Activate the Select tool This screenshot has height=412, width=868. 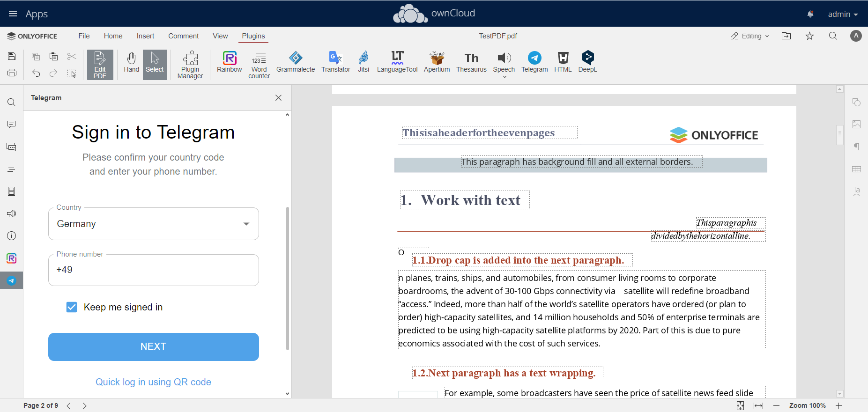point(155,65)
